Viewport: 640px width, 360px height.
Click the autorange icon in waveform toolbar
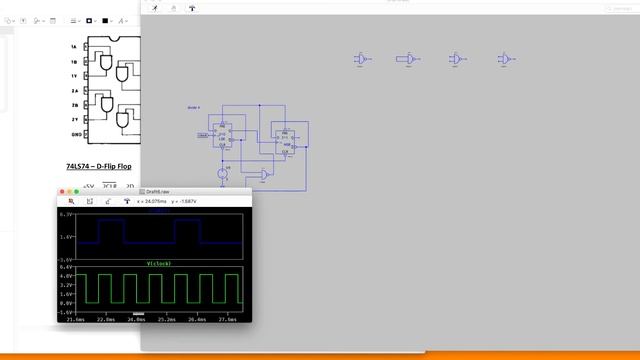[108, 201]
